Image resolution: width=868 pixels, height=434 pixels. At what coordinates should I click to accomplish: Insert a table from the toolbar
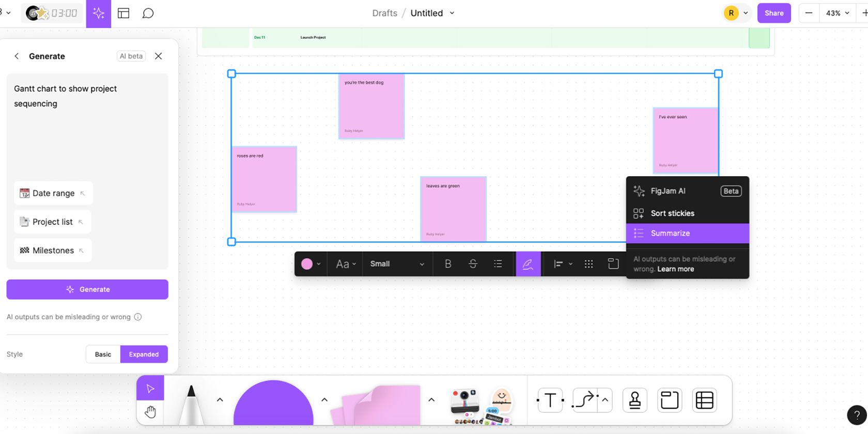click(704, 400)
